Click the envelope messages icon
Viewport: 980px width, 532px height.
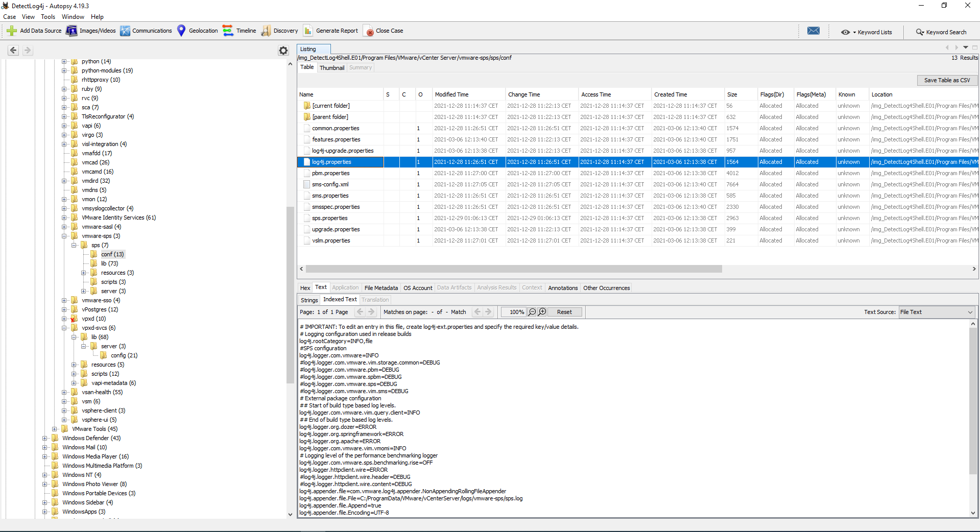pos(813,31)
